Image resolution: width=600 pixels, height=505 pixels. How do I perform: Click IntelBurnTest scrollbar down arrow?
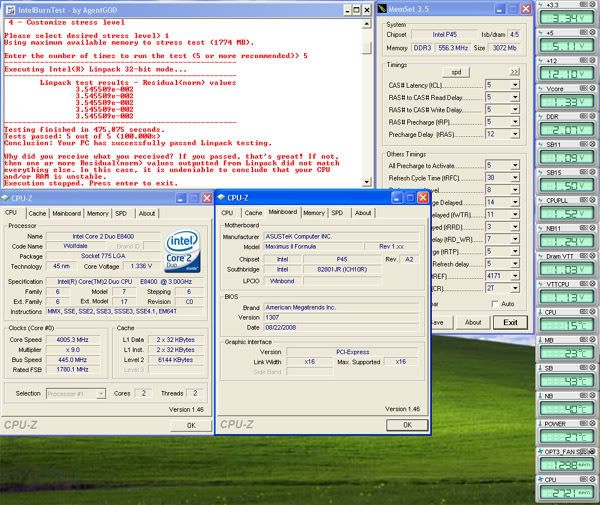tap(367, 182)
